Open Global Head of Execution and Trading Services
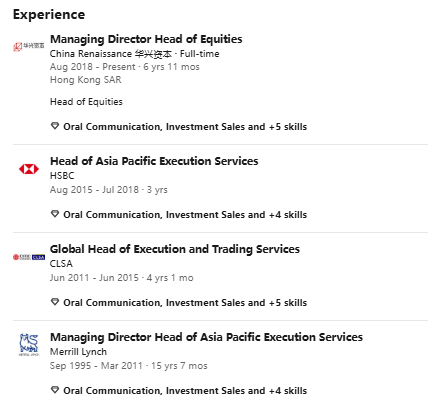428x416 pixels. pyautogui.click(x=175, y=249)
